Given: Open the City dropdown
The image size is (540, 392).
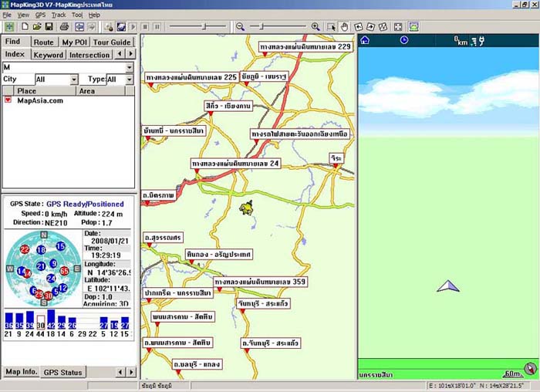Looking at the screenshot, I should 74,79.
